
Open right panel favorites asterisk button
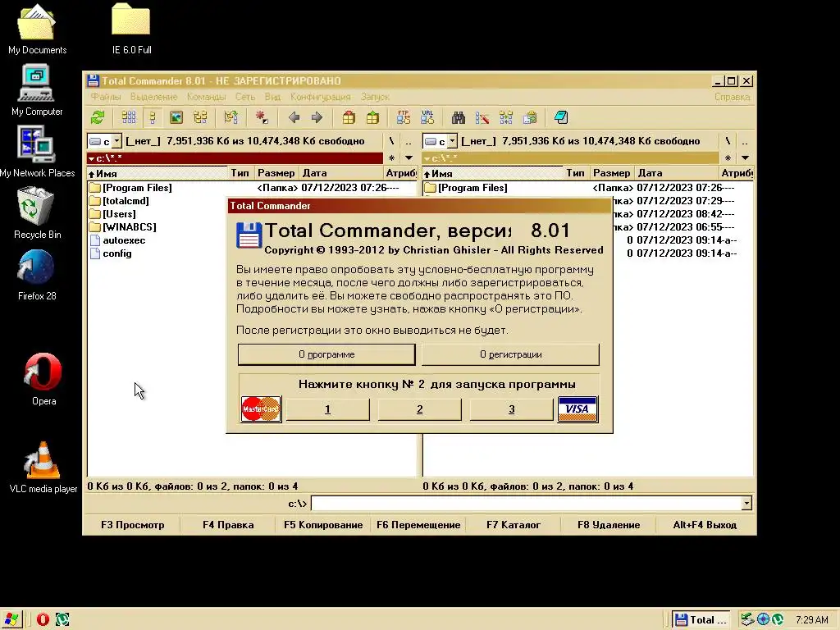coord(728,158)
